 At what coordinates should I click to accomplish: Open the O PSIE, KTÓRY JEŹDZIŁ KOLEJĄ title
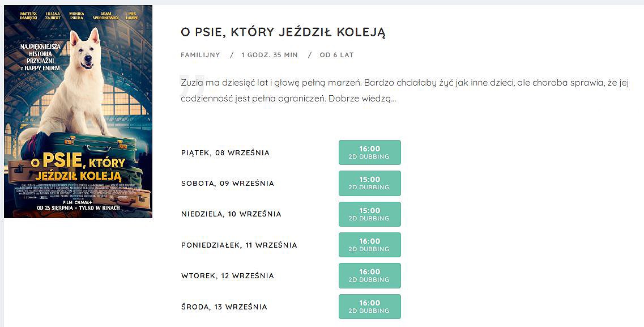pos(283,32)
